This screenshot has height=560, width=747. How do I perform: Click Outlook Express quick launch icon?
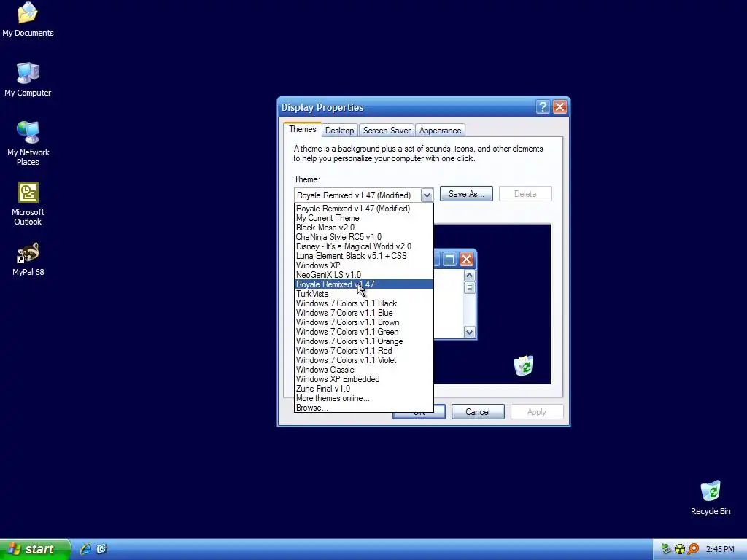tap(102, 549)
